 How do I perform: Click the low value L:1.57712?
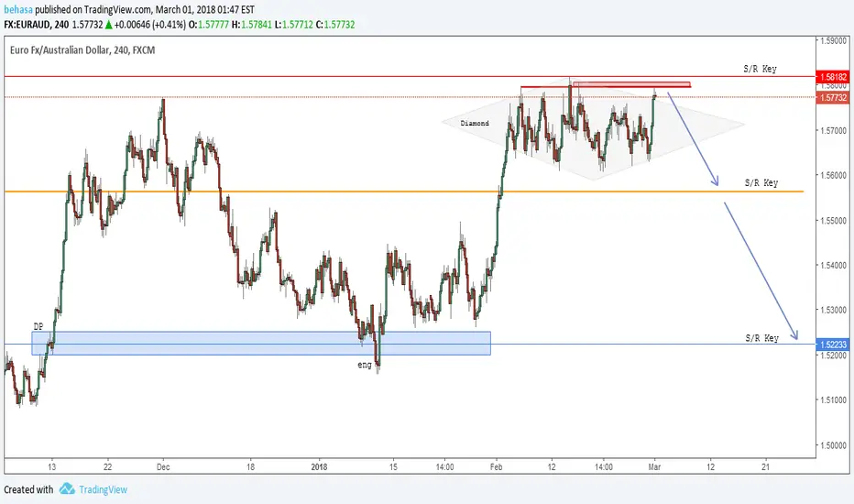tap(293, 25)
